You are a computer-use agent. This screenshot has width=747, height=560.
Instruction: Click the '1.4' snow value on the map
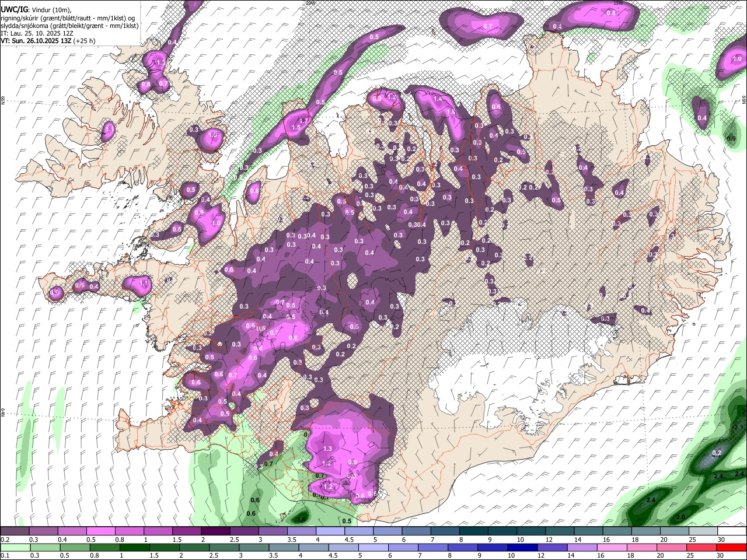point(438,99)
